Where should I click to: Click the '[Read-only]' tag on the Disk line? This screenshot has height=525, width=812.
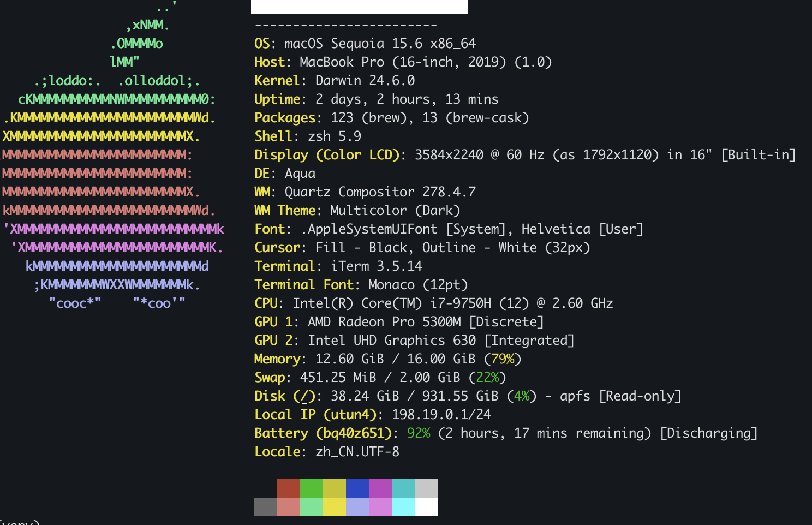pos(640,396)
